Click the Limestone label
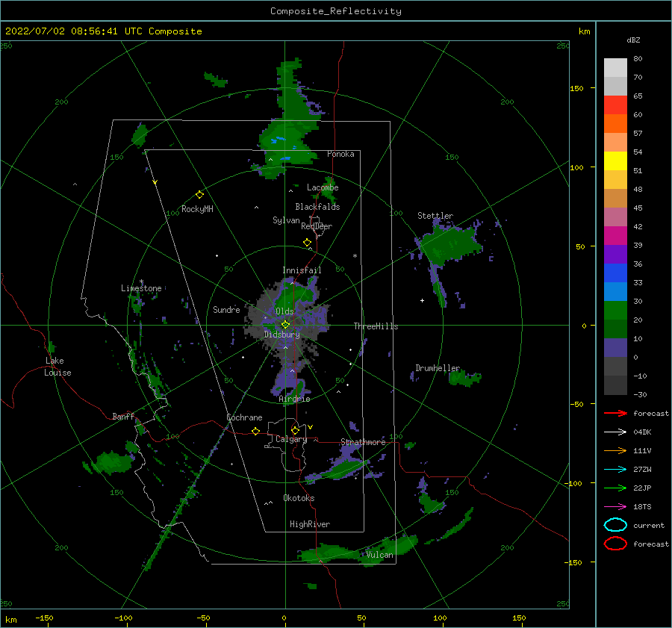This screenshot has height=628, width=672. click(x=141, y=288)
